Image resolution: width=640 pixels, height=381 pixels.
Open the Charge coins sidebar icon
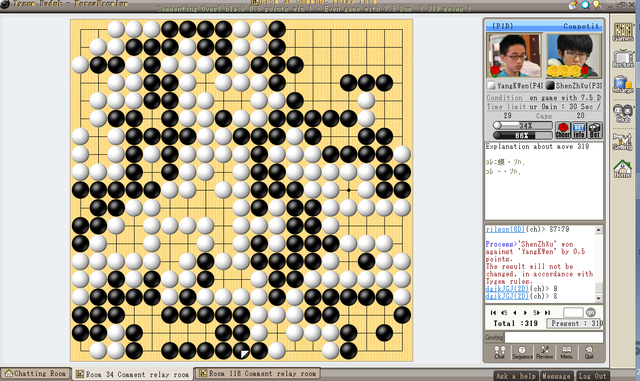point(623,85)
